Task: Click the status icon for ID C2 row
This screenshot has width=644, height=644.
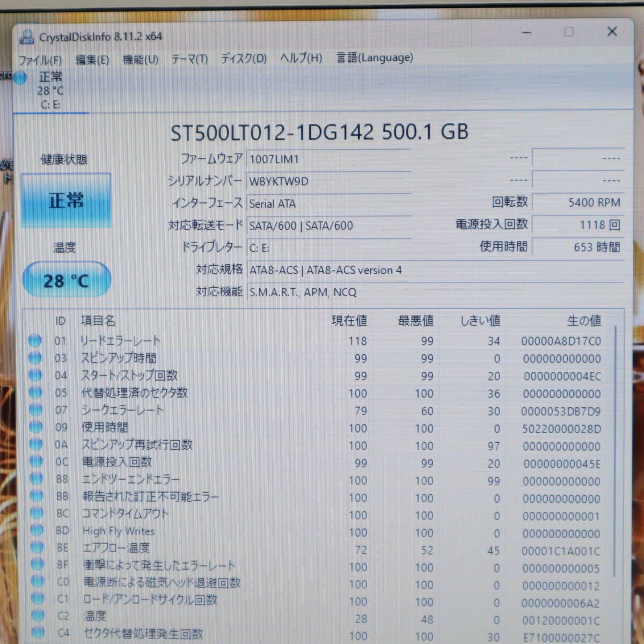Action: click(x=38, y=616)
